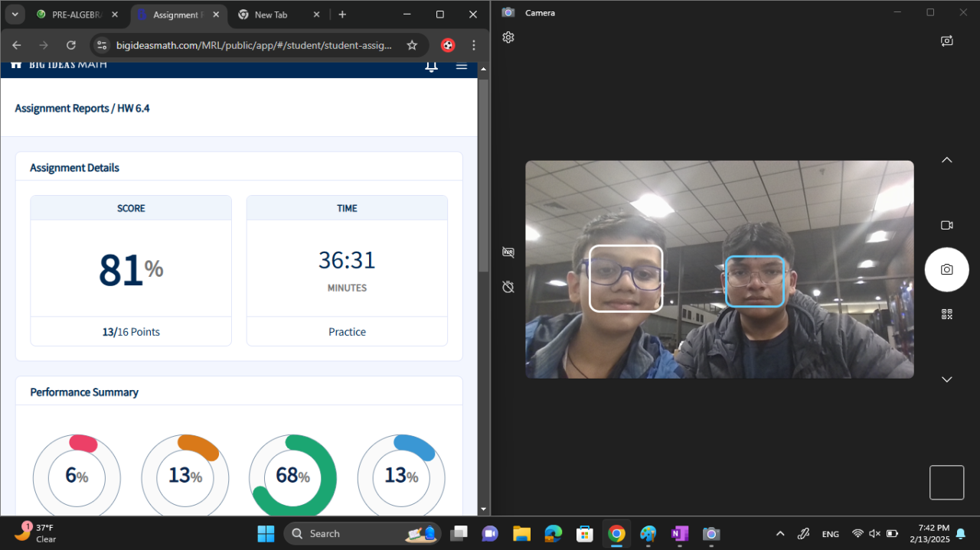Viewport: 980px width, 550px height.
Task: Open weather widget showing 37°F
Action: [x=36, y=533]
